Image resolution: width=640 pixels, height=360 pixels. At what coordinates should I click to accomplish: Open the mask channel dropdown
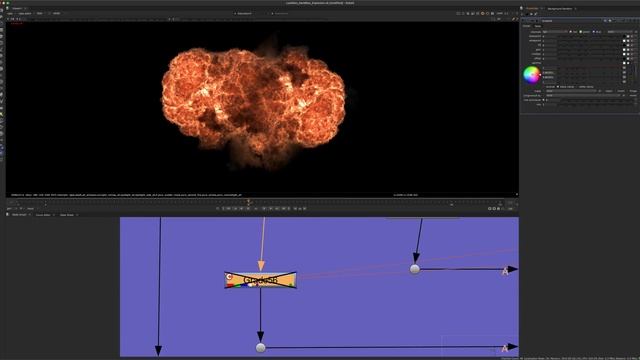pyautogui.click(x=571, y=91)
